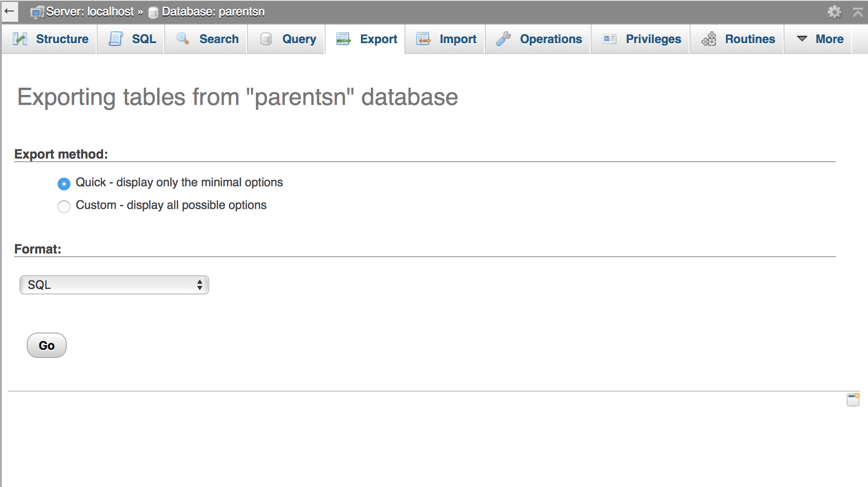Open the console window icon
Image resolution: width=868 pixels, height=487 pixels.
[x=853, y=400]
